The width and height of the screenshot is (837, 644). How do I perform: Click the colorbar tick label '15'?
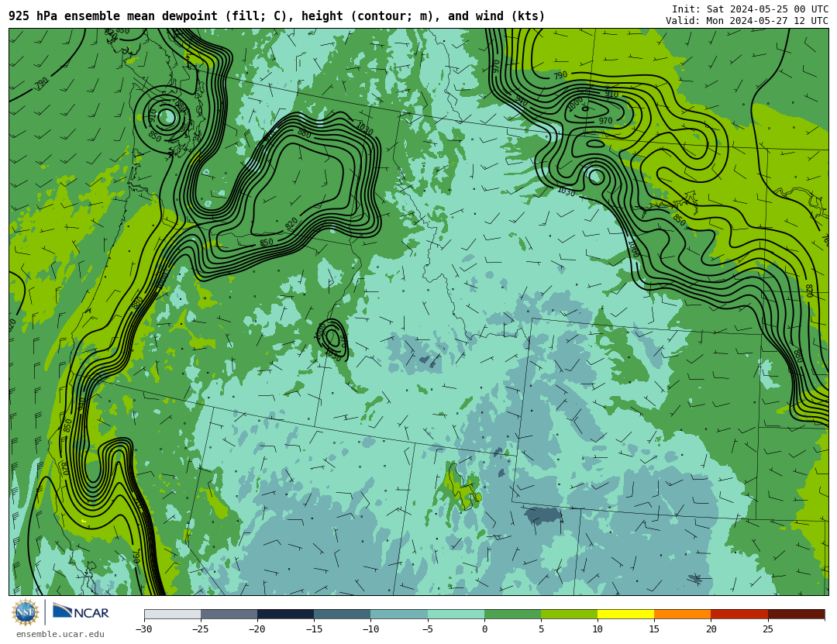click(x=654, y=629)
